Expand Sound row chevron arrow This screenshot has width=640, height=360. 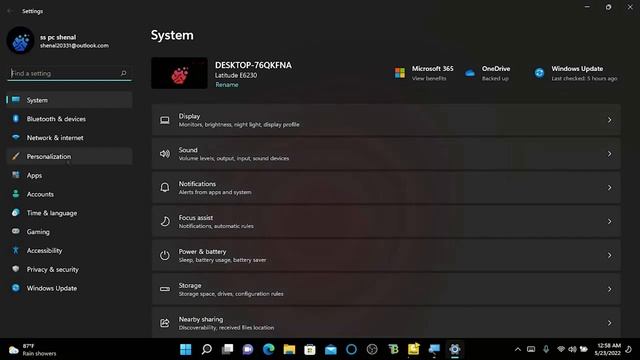[x=609, y=154]
